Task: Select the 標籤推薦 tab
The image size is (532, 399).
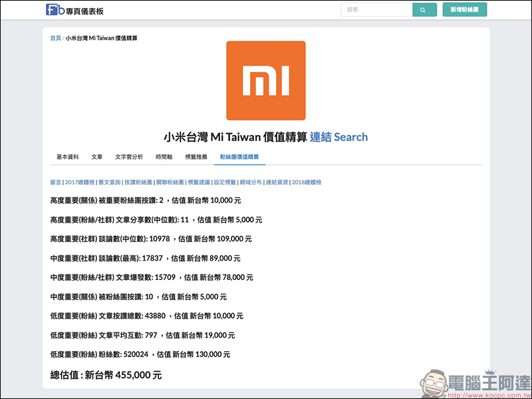Action: [x=196, y=157]
